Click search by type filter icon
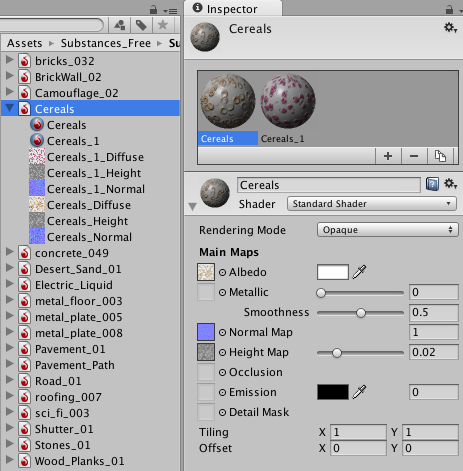This screenshot has width=463, height=471. click(x=120, y=25)
